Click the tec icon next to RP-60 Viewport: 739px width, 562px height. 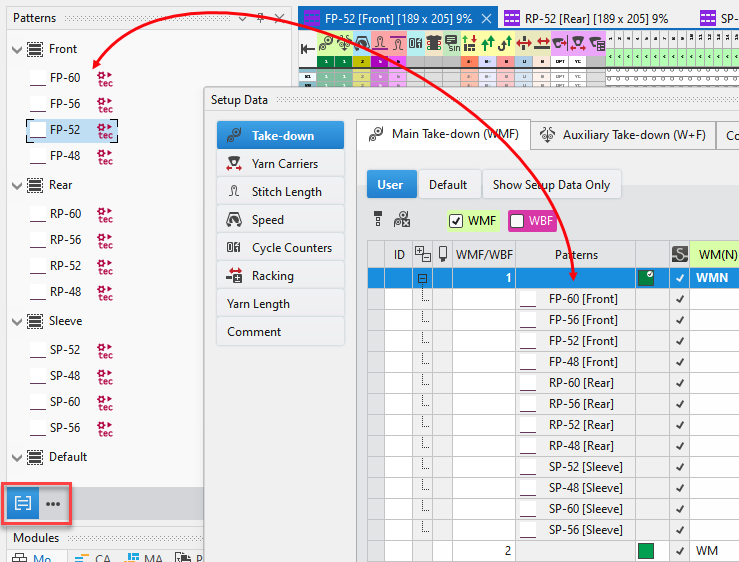[105, 214]
